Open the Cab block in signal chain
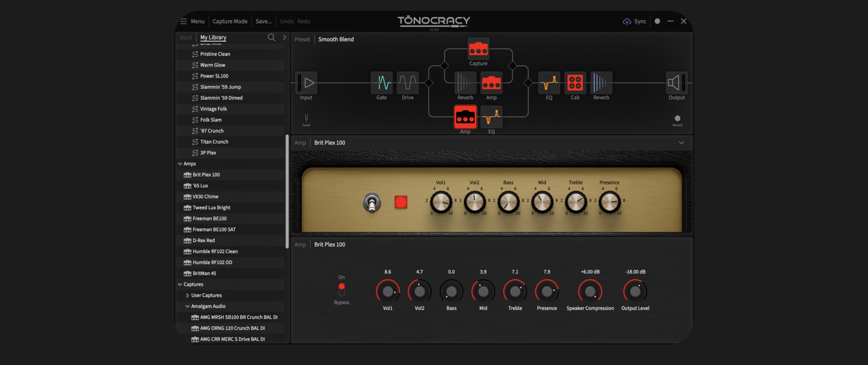Image resolution: width=868 pixels, height=365 pixels. 575,83
